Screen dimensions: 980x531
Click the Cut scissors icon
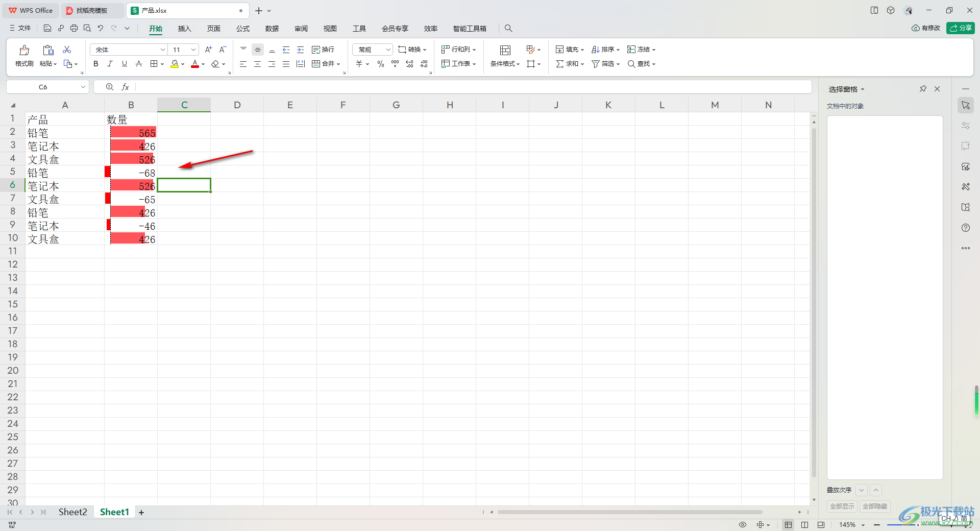click(x=67, y=50)
